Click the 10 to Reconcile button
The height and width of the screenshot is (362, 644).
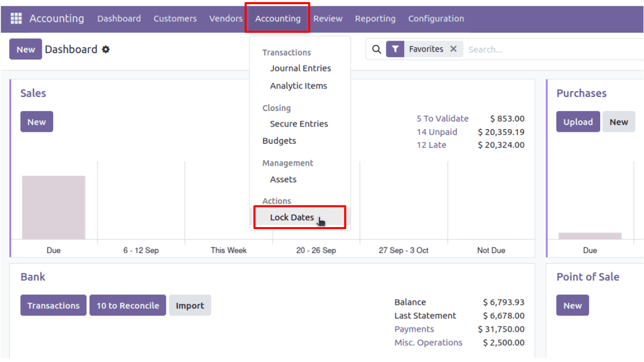tap(128, 305)
